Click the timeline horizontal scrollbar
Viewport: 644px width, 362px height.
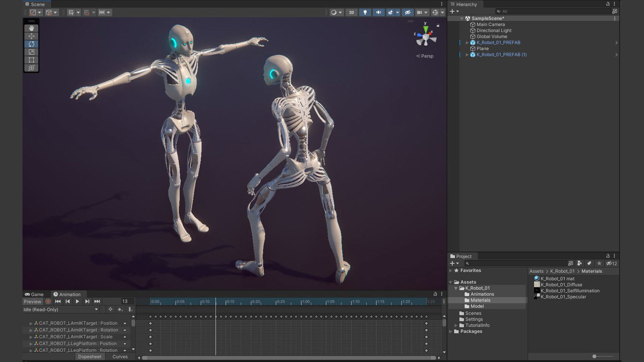click(x=288, y=358)
